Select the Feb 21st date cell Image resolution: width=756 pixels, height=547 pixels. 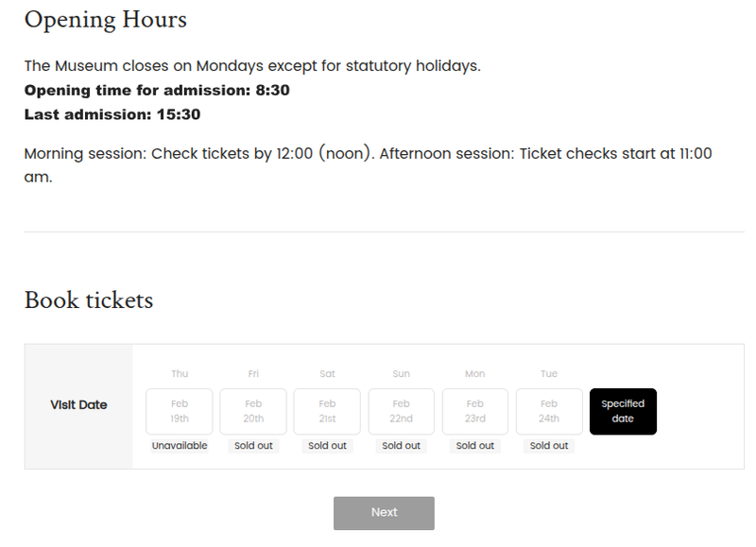click(327, 411)
